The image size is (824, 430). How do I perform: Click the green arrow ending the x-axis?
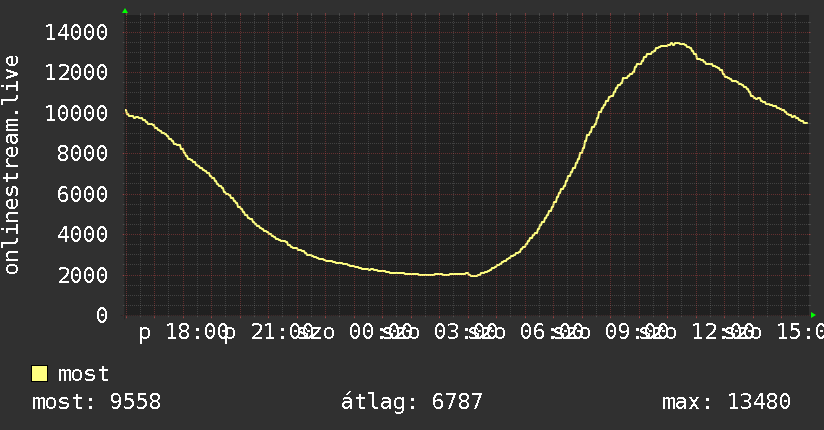(x=813, y=315)
